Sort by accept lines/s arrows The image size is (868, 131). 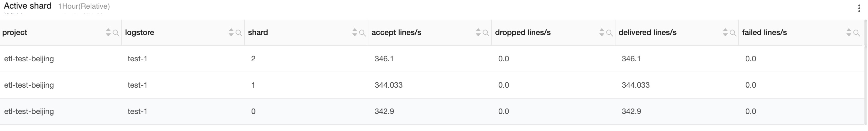pos(478,32)
